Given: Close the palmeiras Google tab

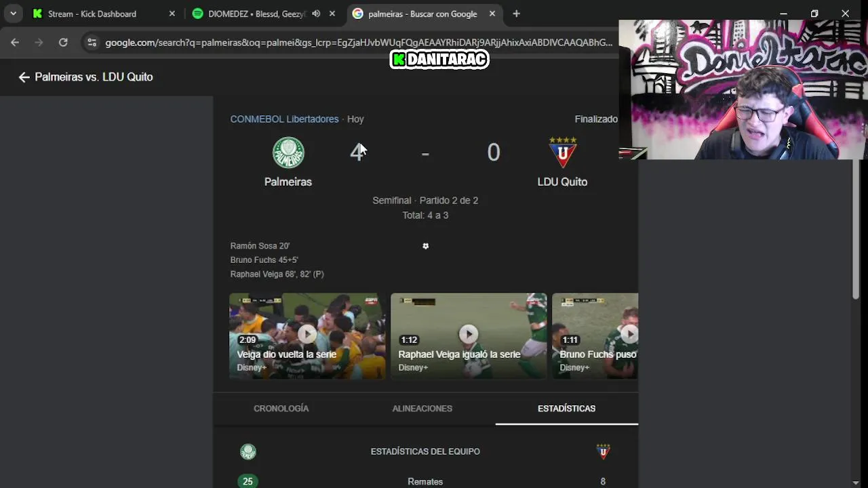Looking at the screenshot, I should point(492,14).
